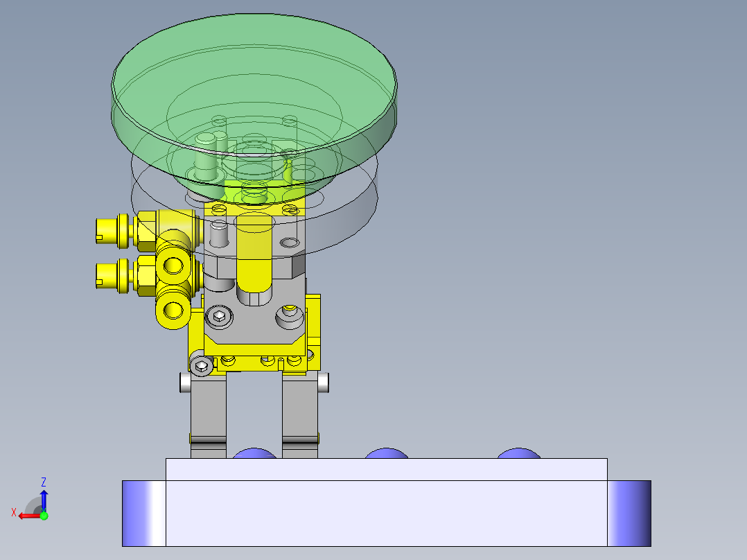Select the white pin beside the left finger
The image size is (747, 560).
(185, 383)
